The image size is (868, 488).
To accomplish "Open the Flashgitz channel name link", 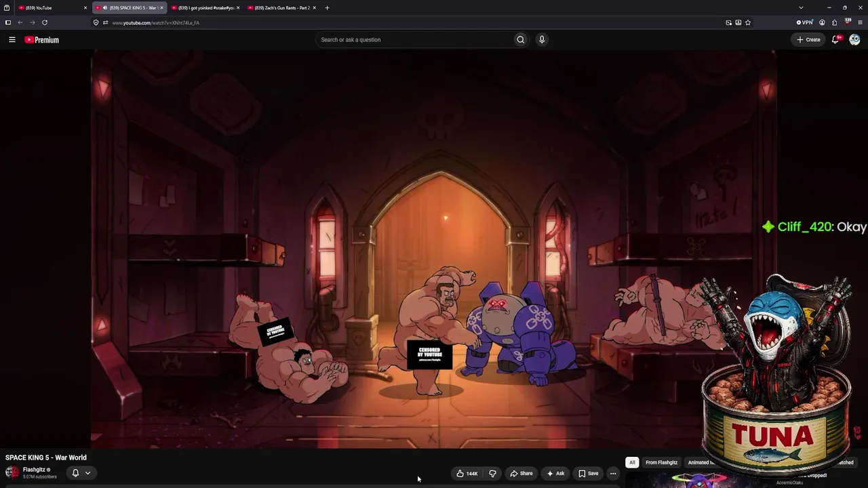I will pyautogui.click(x=34, y=470).
